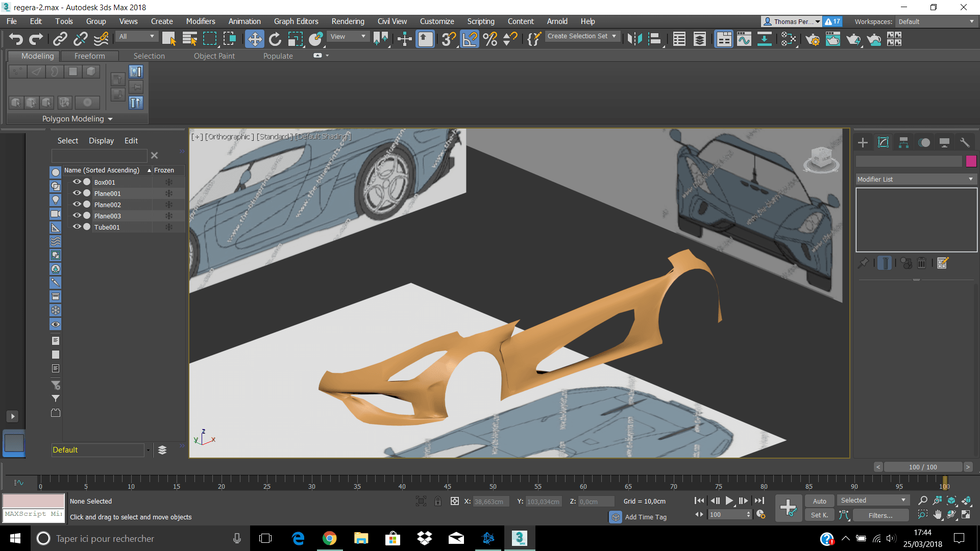This screenshot has height=551, width=980.
Task: Click the Select and Rotate tool
Action: (275, 39)
